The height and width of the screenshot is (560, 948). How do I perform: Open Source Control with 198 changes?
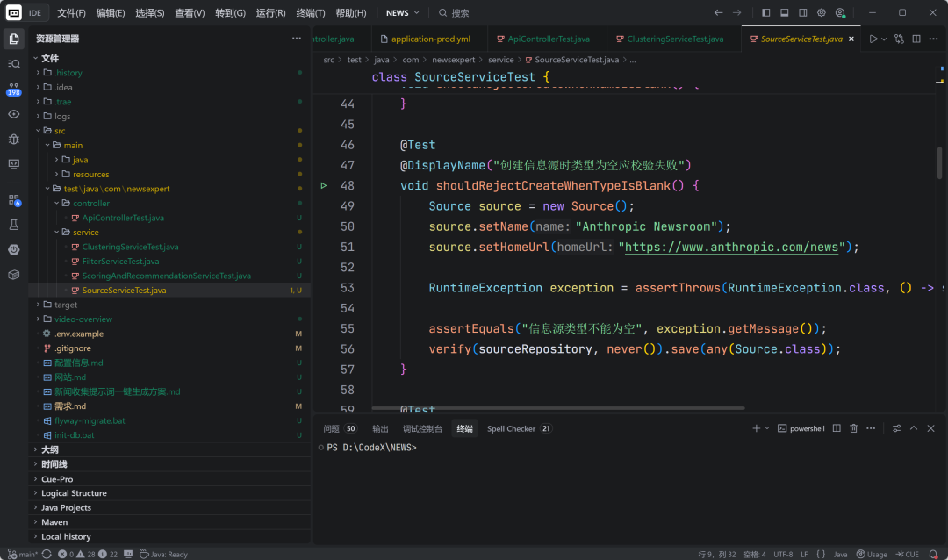click(14, 89)
